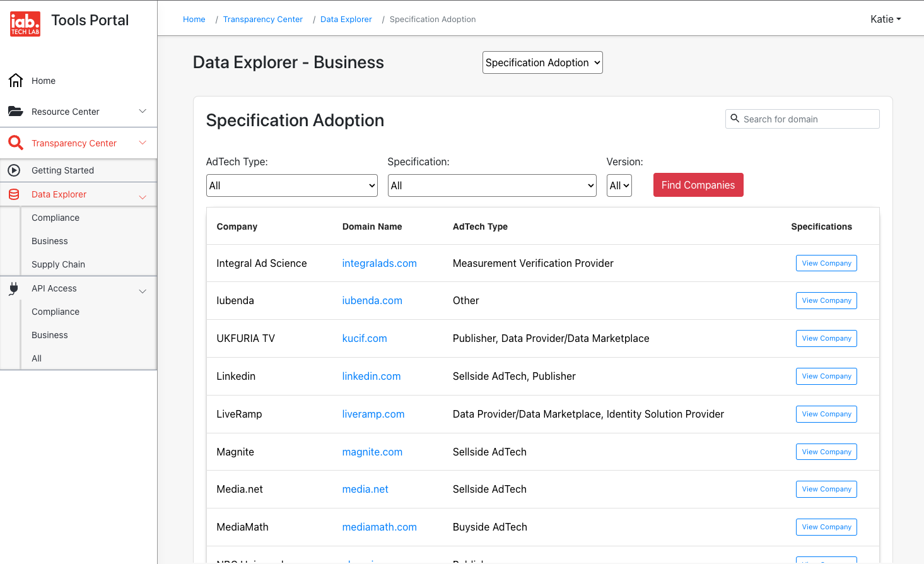Click the Getting Started play icon

[x=14, y=170]
